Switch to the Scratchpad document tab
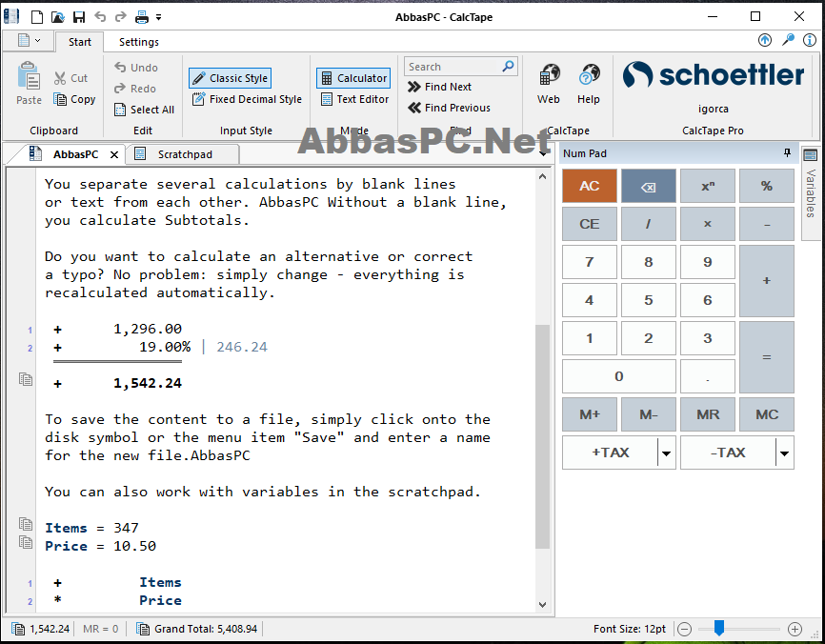The image size is (825, 644). [185, 154]
